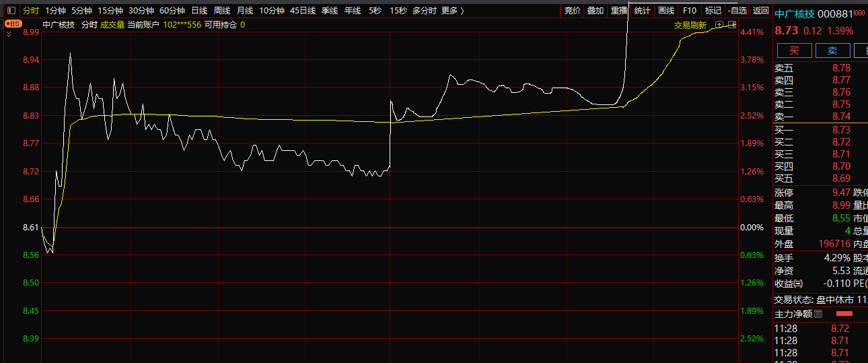The width and height of the screenshot is (868, 363).
Task: Click the 交易刷新 refresh link
Action: (690, 25)
